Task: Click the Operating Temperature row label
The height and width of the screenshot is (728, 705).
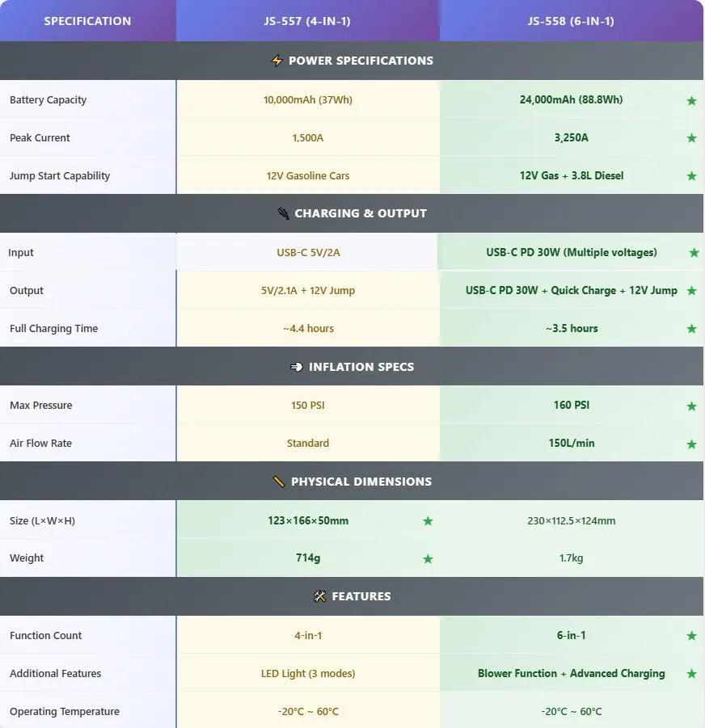Action: [x=65, y=711]
